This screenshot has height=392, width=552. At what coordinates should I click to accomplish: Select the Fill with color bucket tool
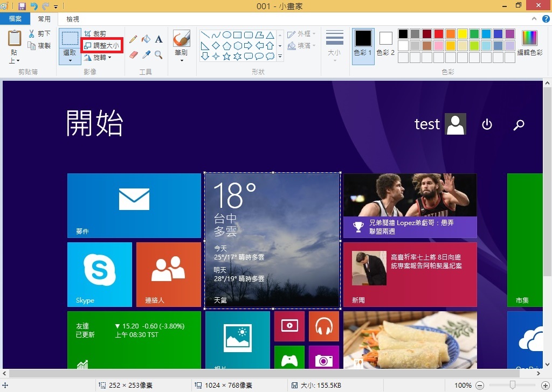pos(146,39)
